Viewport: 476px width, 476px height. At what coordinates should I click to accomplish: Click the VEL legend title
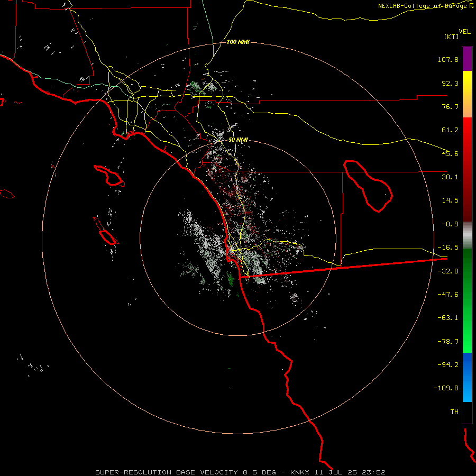(464, 32)
